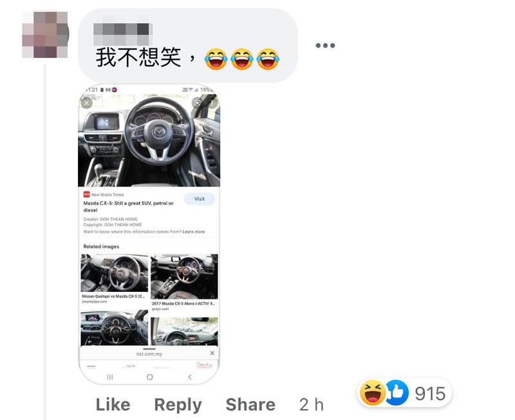Like this comment
The width and height of the screenshot is (515, 420).
pos(113,405)
